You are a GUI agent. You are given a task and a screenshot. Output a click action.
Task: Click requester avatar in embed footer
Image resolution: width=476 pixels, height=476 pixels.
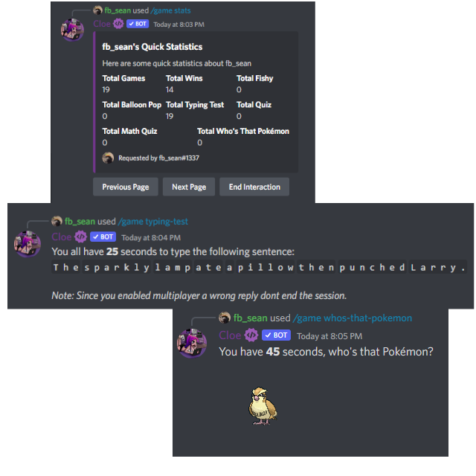(x=108, y=158)
